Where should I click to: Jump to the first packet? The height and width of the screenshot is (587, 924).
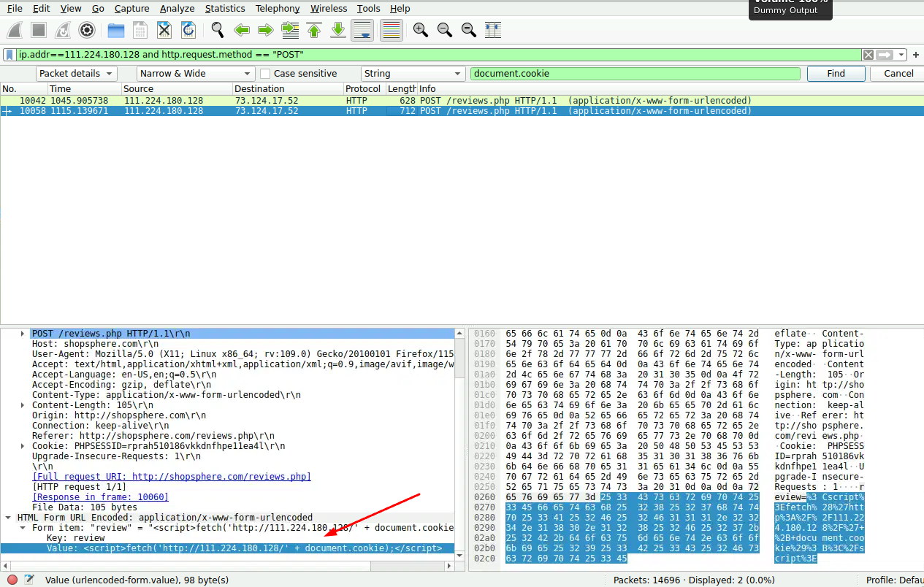tap(314, 30)
